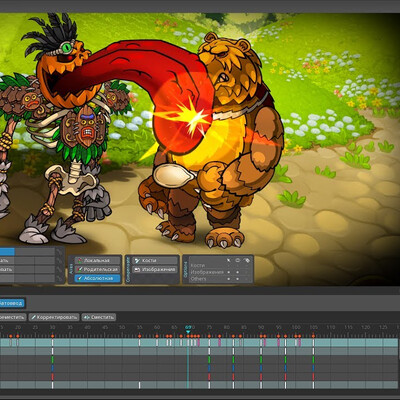Toggle Кости compensation button
The height and width of the screenshot is (400, 400).
click(x=155, y=260)
